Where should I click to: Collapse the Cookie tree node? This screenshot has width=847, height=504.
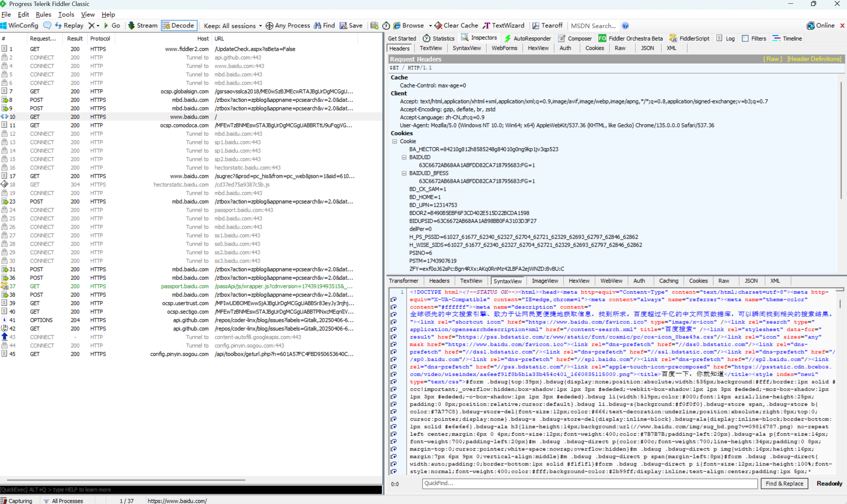click(x=395, y=141)
